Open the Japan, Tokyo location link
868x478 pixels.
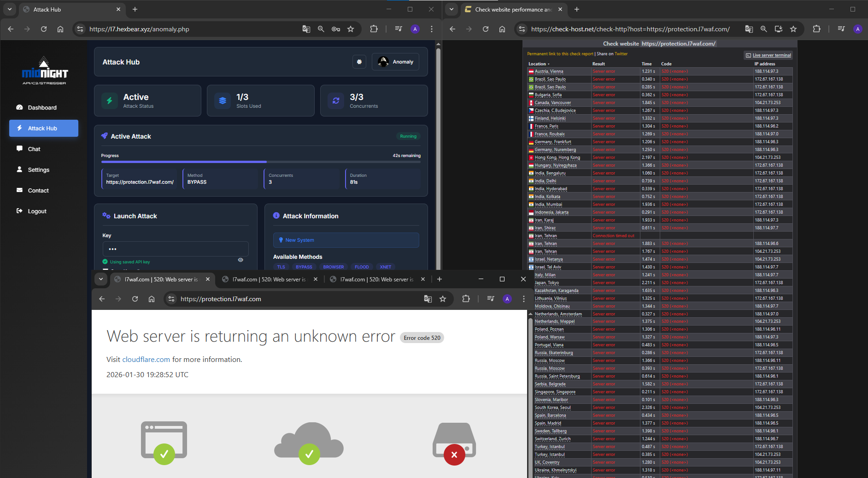(546, 283)
